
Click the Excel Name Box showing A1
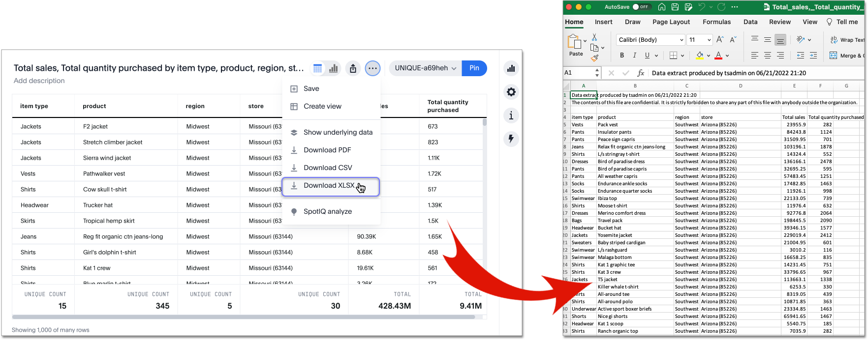pyautogui.click(x=579, y=73)
